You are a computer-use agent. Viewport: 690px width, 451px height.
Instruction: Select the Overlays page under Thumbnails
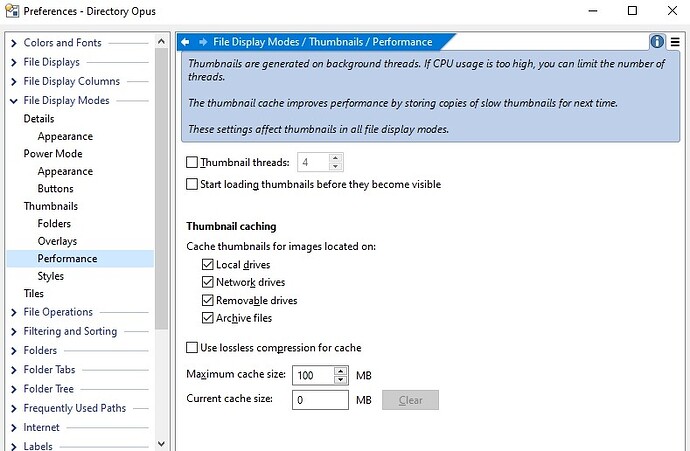[57, 241]
